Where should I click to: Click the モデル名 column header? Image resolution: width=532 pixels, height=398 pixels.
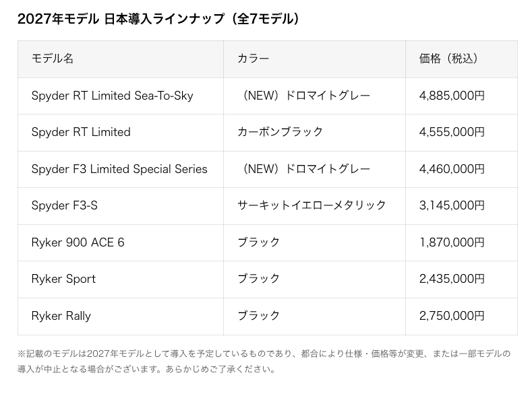(x=52, y=59)
